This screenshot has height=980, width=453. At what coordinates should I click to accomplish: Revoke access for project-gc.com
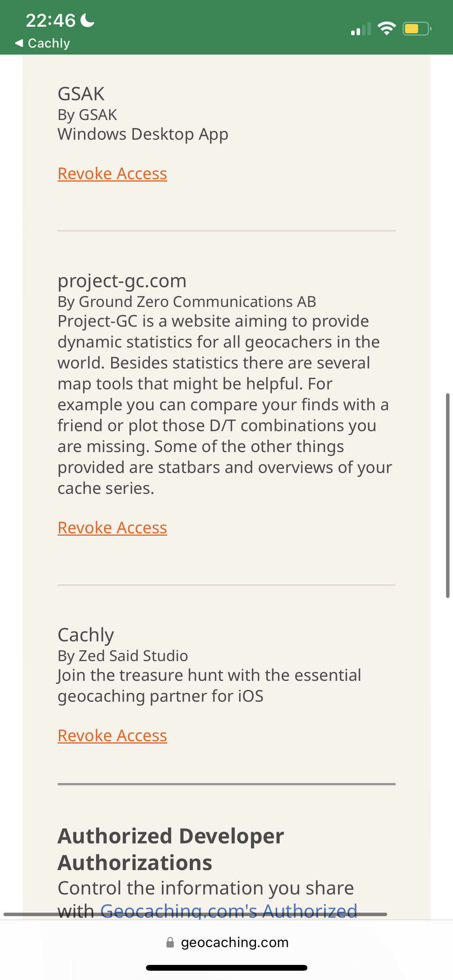(x=112, y=528)
